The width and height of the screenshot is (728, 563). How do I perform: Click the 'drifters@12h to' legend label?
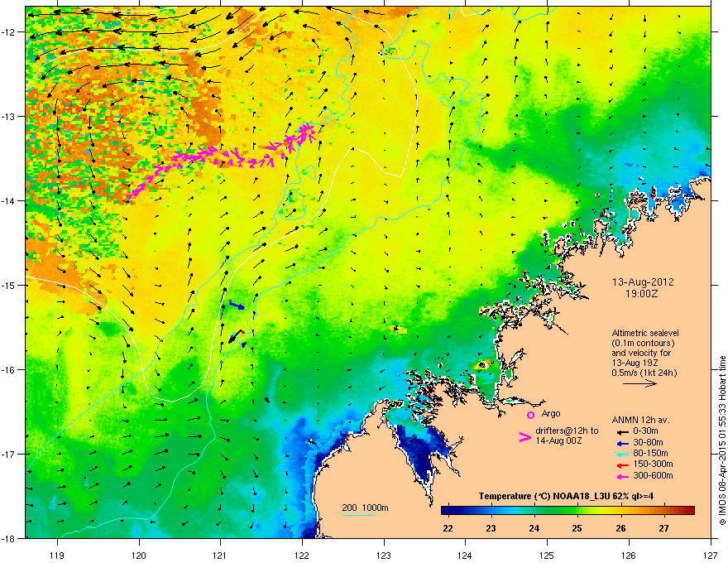pos(567,431)
